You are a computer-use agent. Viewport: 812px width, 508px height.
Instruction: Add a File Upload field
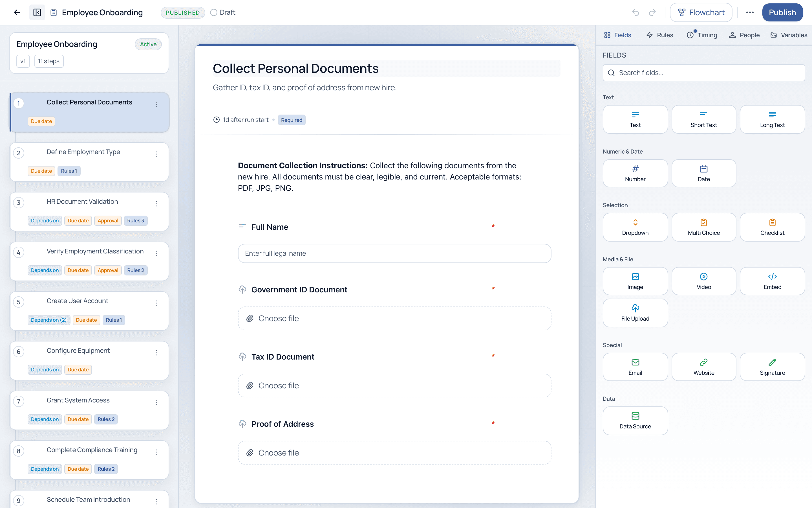tap(635, 313)
